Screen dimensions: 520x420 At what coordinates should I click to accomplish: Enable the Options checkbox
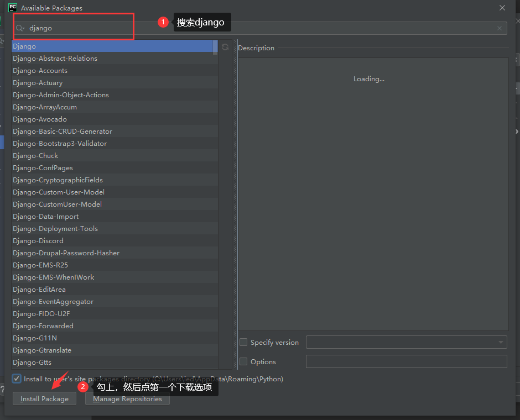coord(243,361)
